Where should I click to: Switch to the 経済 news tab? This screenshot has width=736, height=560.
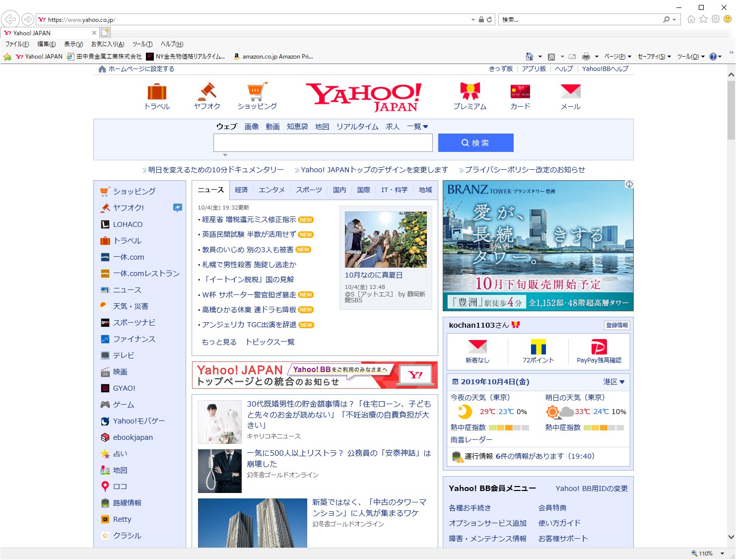241,190
